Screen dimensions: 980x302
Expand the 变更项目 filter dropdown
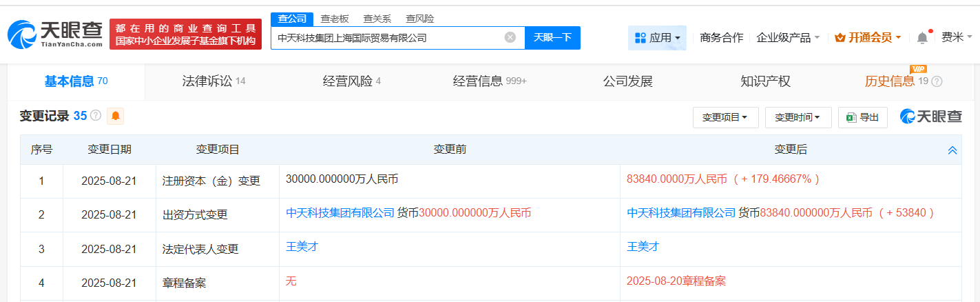click(725, 117)
